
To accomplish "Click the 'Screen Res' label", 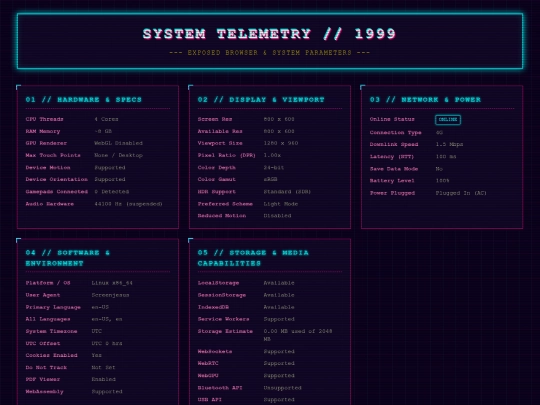I will click(215, 119).
